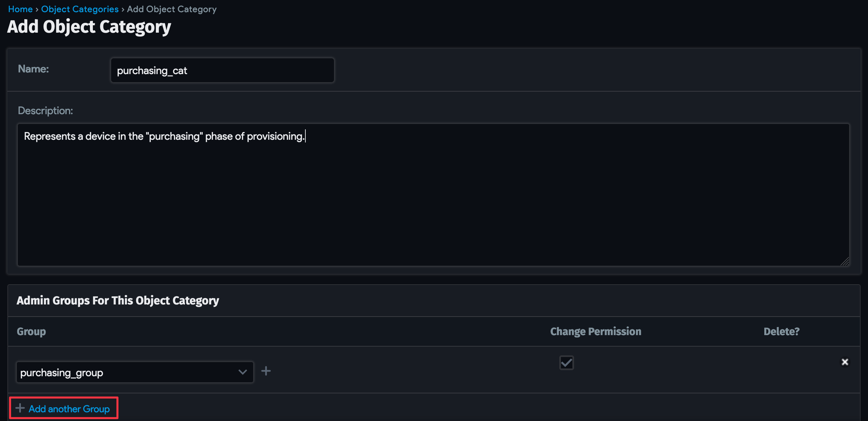Navigate to Object Categories via breadcrumb
This screenshot has height=421, width=868.
pos(79,9)
